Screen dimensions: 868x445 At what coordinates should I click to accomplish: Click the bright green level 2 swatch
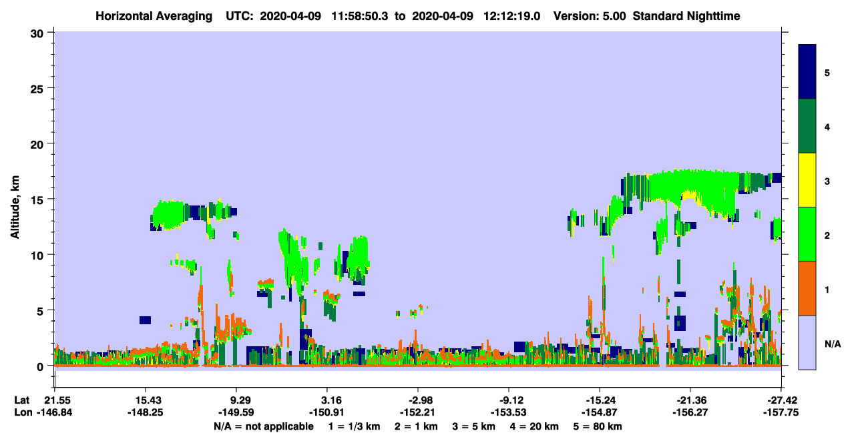click(808, 234)
